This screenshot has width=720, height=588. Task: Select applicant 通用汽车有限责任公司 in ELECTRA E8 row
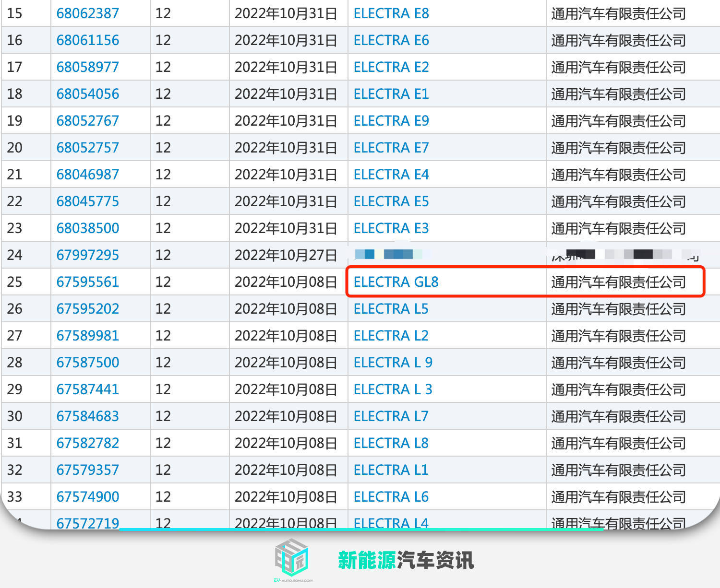[x=618, y=13]
